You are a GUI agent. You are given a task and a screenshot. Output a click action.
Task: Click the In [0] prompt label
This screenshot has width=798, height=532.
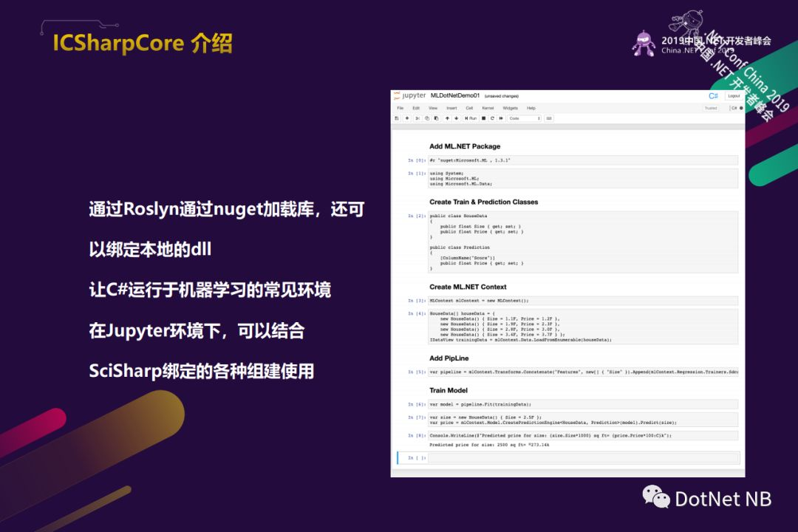(417, 161)
